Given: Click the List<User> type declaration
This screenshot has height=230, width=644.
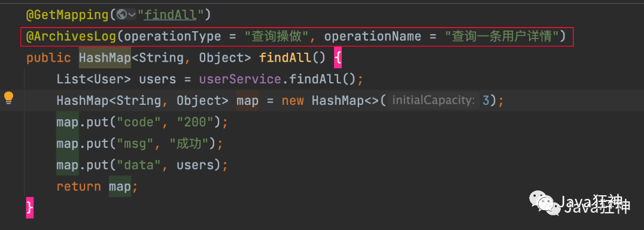Looking at the screenshot, I should tap(93, 79).
